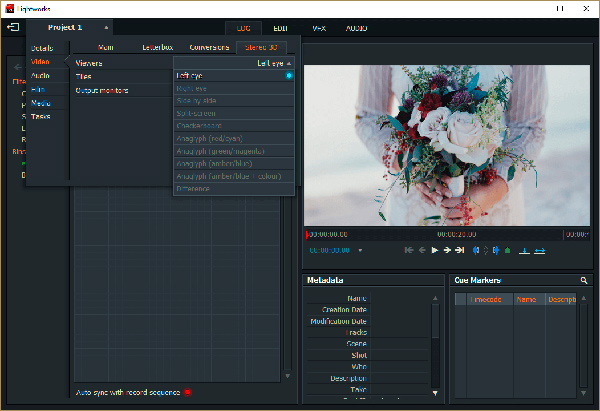Image resolution: width=600 pixels, height=411 pixels.
Task: Toggle Auto sync with record sequence
Action: (x=187, y=392)
